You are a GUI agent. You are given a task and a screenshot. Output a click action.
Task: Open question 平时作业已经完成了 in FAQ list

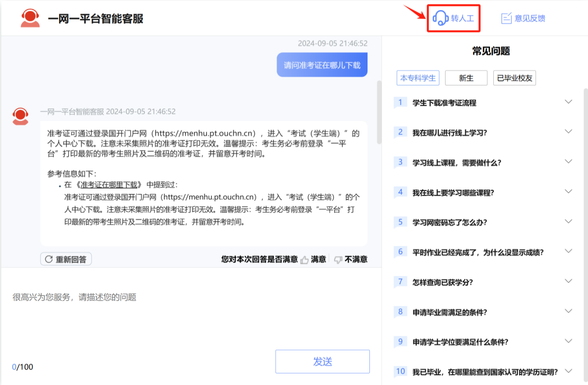(478, 253)
